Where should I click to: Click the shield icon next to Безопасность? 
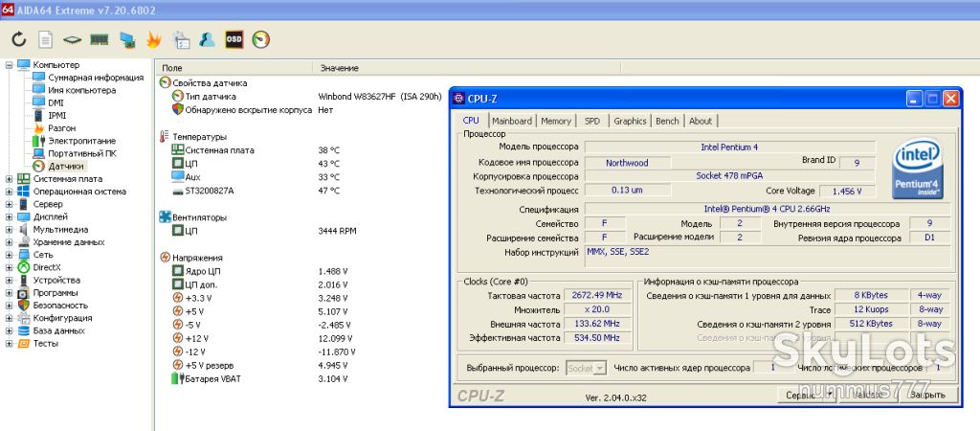pyautogui.click(x=24, y=306)
